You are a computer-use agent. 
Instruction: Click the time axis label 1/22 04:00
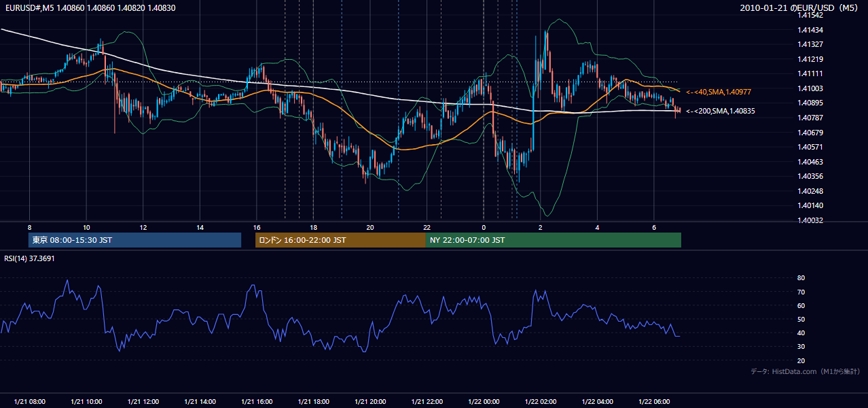597,402
